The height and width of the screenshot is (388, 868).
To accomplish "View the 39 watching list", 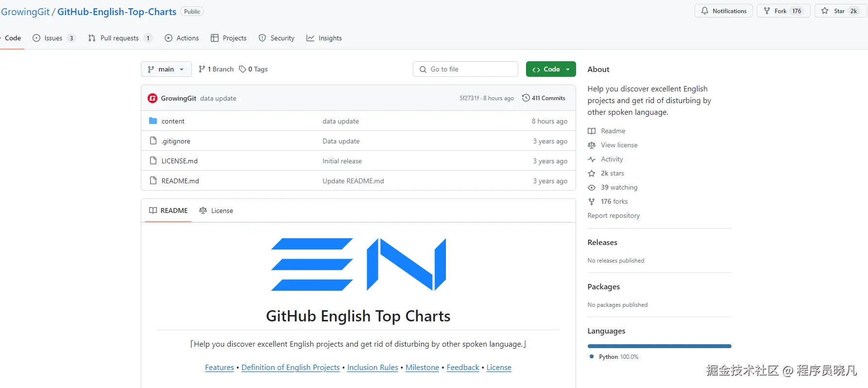I will (619, 187).
